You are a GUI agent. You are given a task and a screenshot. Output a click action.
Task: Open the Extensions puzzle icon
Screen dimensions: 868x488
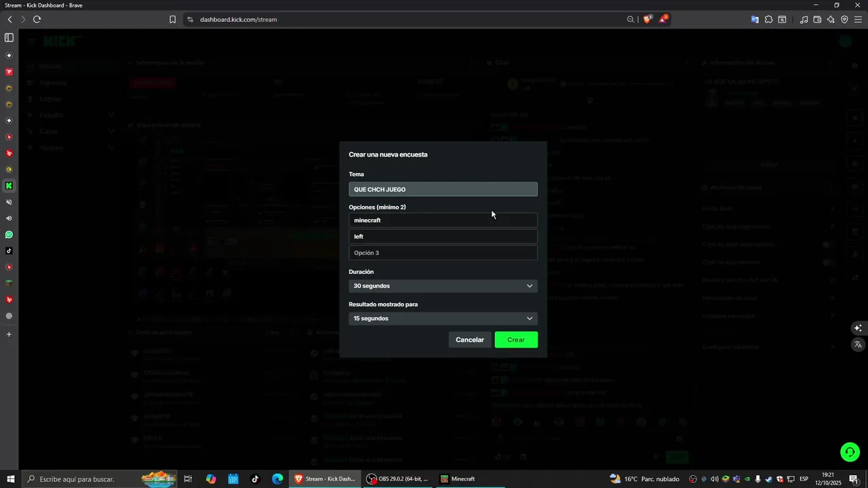(x=768, y=20)
